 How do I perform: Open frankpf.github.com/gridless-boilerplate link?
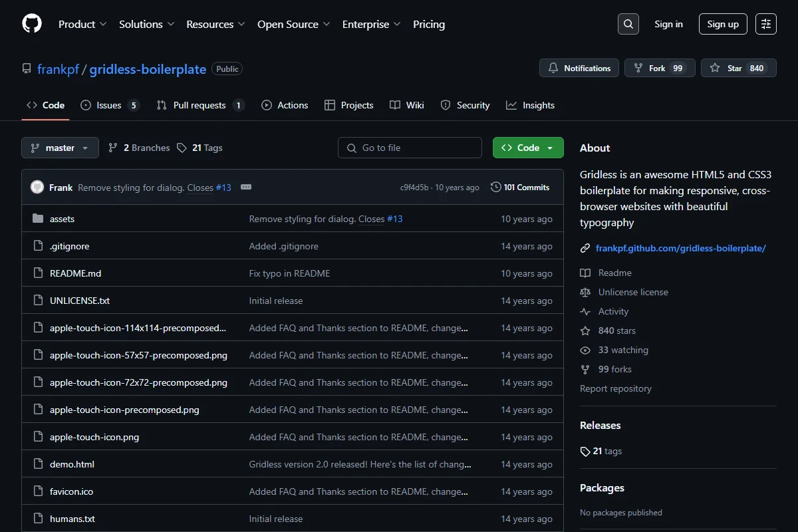681,248
